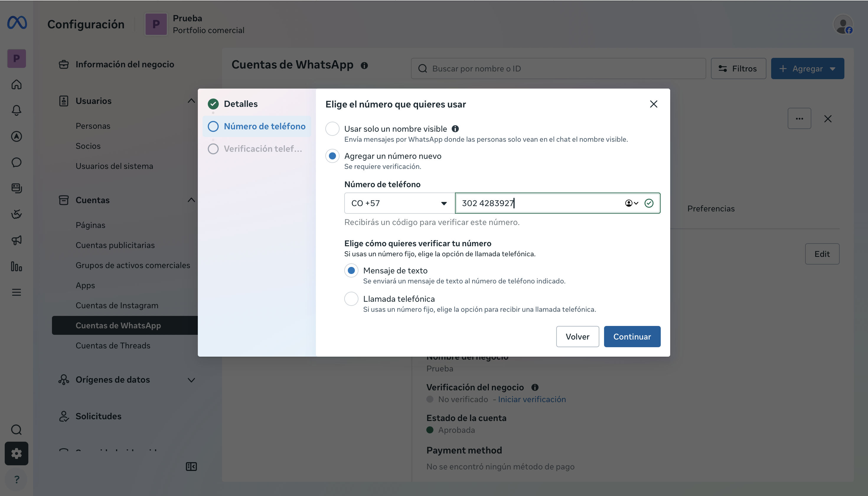Open Cuentas de Instagram
The width and height of the screenshot is (868, 496).
tap(117, 305)
